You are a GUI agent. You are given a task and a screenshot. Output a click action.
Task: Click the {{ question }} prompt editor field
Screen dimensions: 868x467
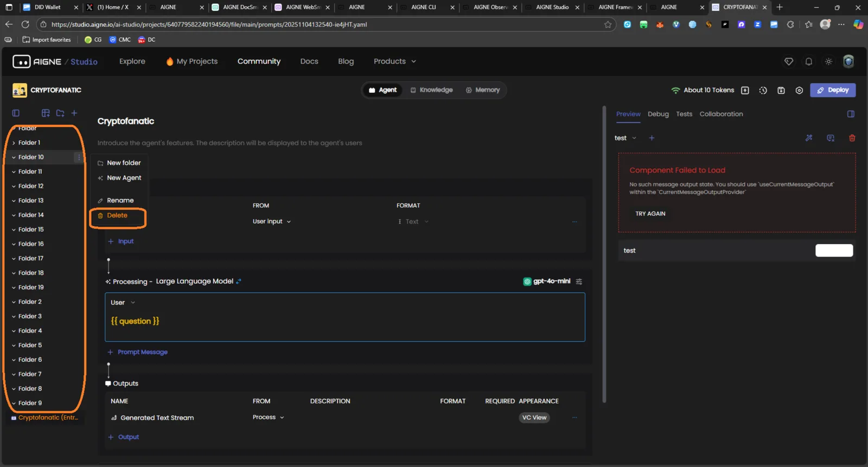(345, 322)
